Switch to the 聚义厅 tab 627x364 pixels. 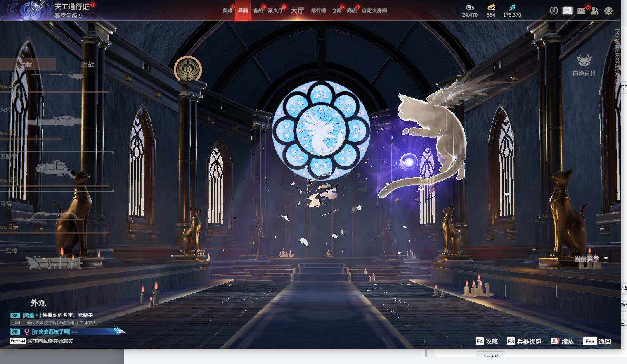pos(275,10)
